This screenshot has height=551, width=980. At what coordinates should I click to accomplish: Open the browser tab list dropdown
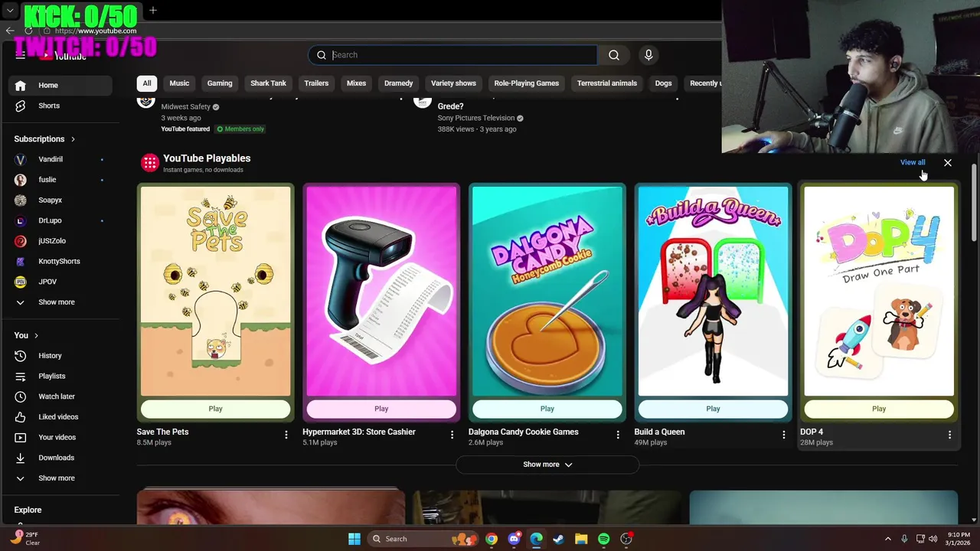[x=10, y=11]
